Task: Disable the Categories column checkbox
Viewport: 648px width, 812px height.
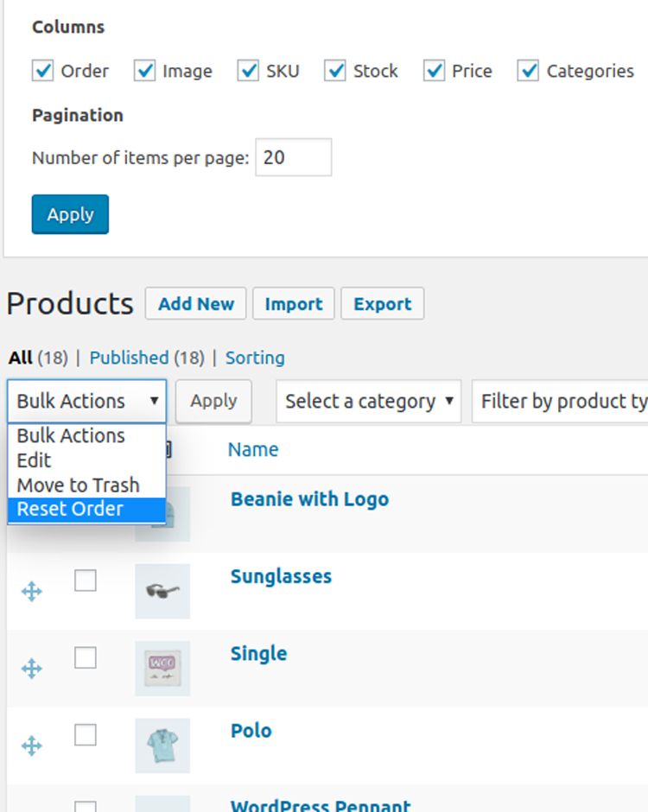Action: 529,71
